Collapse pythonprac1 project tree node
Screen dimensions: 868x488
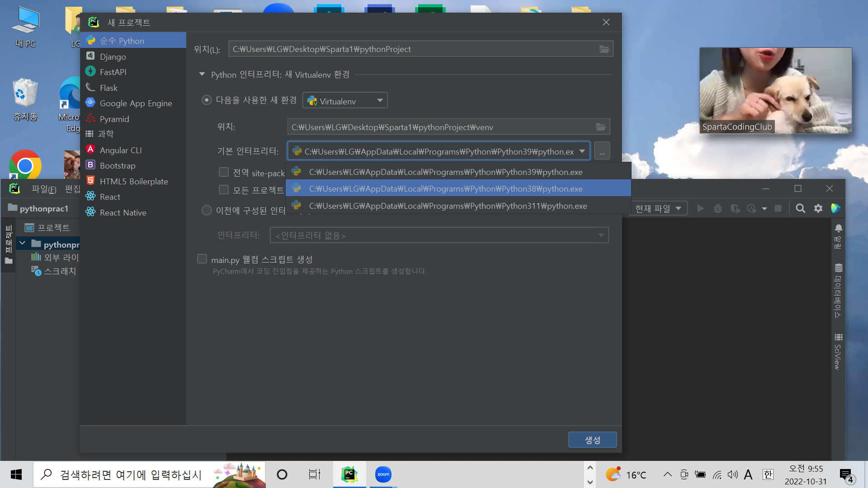[22, 244]
